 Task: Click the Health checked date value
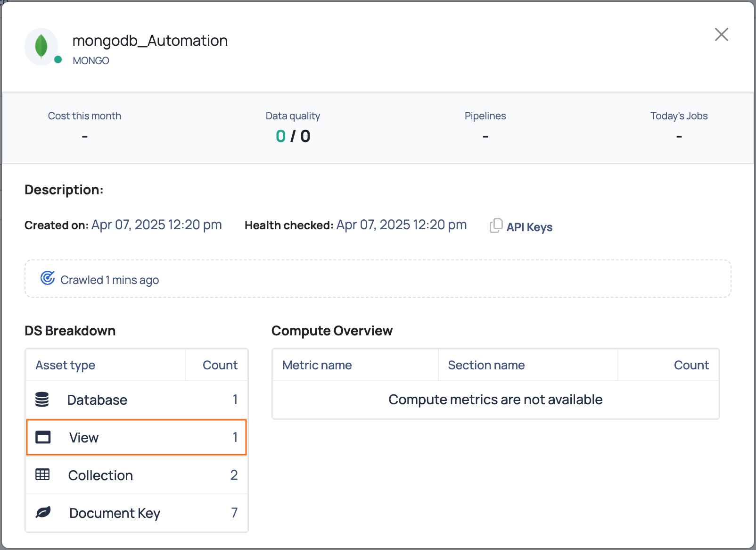402,225
